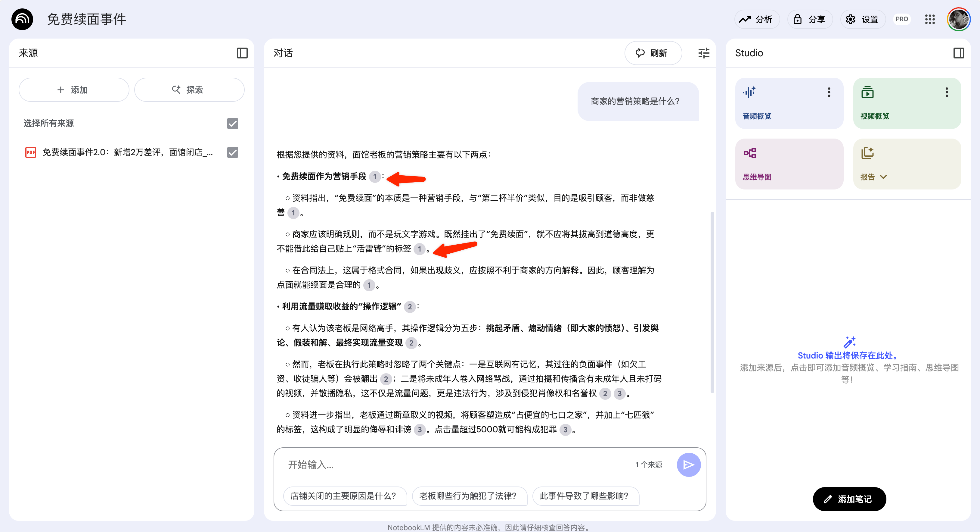This screenshot has width=980, height=532.
Task: Open citation 3 after 侮辱和诽谤
Action: [x=420, y=430]
